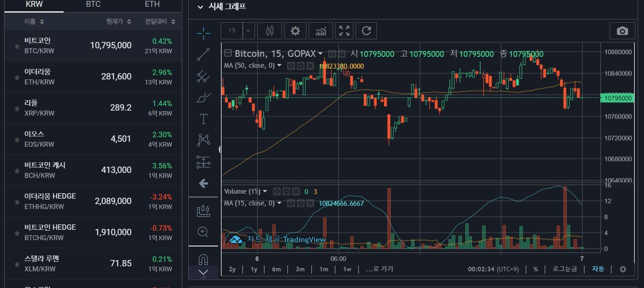
Task: Expand the drawing toolbar with bottom chevron
Action: (x=204, y=273)
